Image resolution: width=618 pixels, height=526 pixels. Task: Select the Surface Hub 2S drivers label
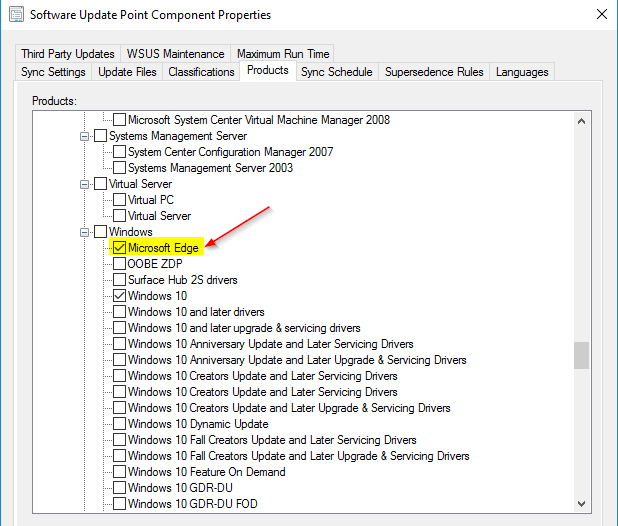[x=183, y=280]
